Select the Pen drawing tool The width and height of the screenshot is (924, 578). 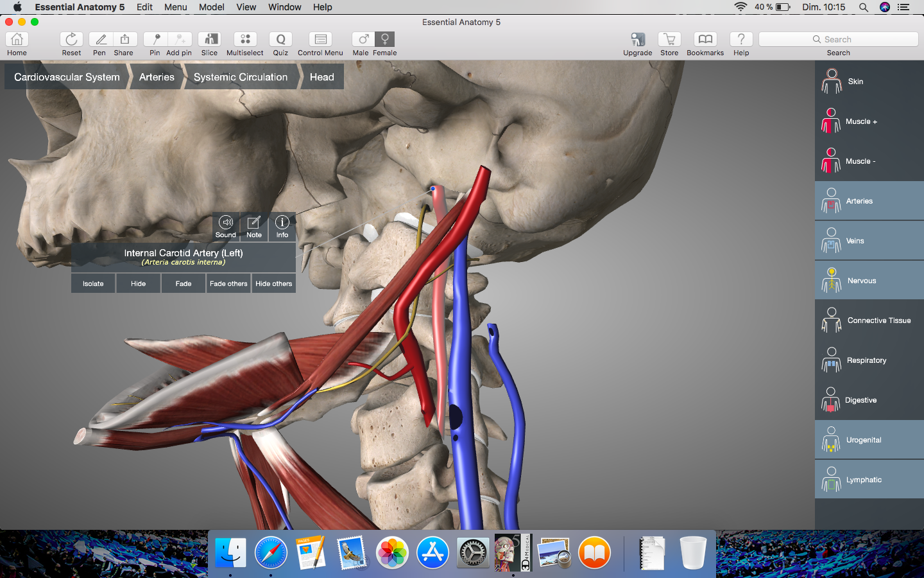(100, 40)
